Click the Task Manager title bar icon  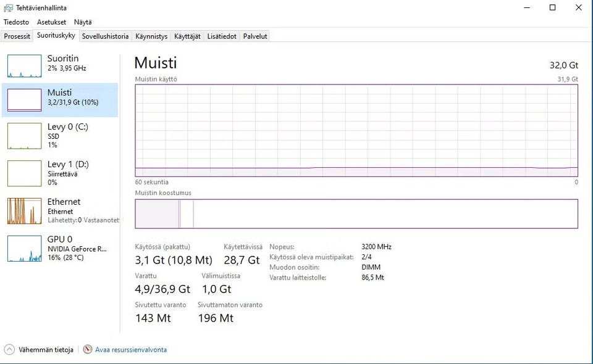click(x=9, y=8)
